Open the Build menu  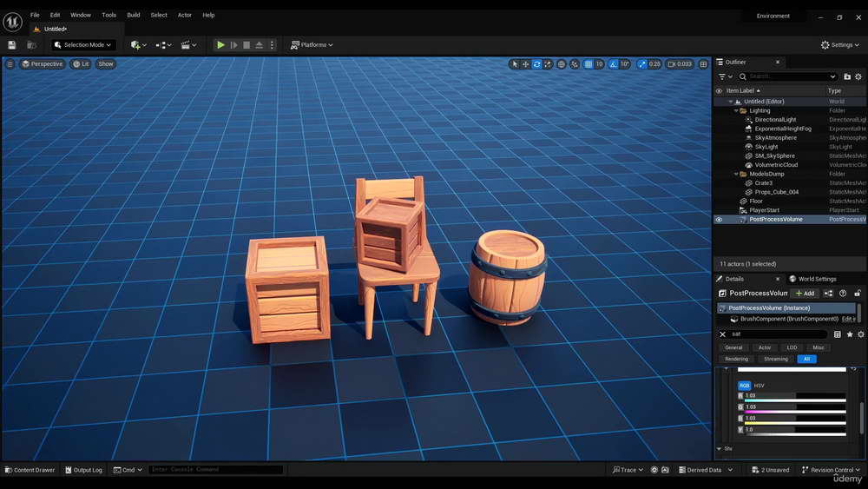(x=134, y=15)
